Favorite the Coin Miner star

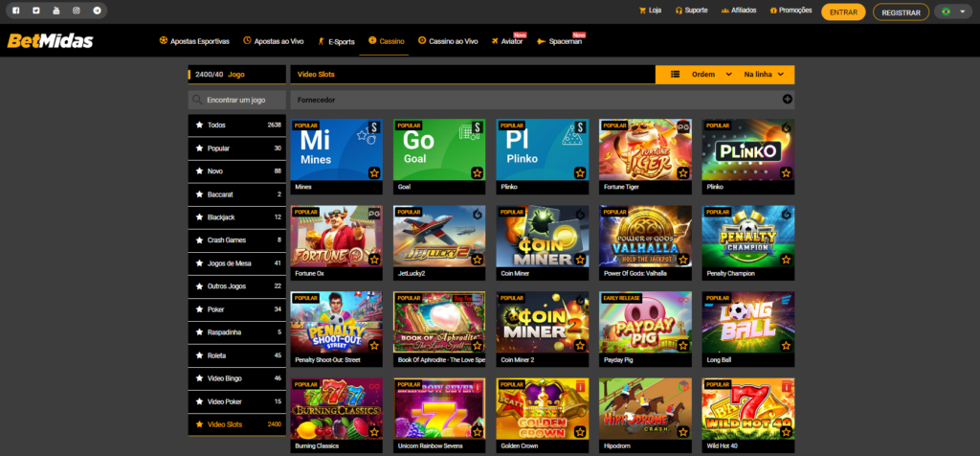click(x=580, y=260)
